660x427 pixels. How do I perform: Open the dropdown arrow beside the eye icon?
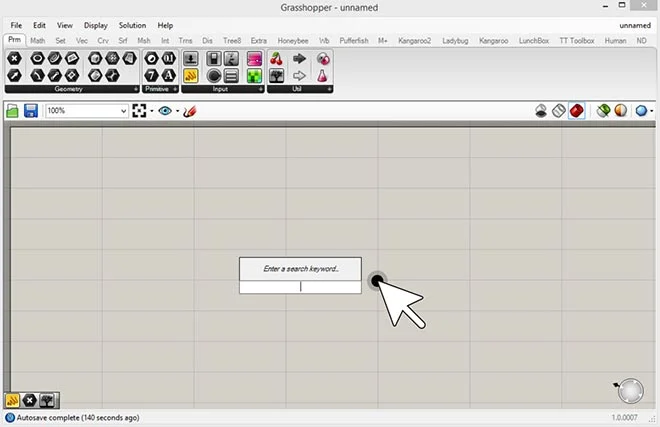[178, 111]
